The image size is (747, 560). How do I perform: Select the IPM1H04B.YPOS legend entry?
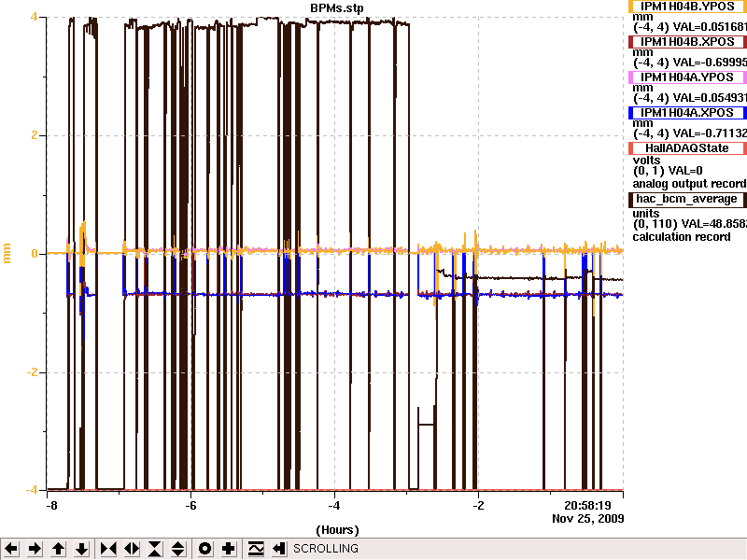[687, 7]
